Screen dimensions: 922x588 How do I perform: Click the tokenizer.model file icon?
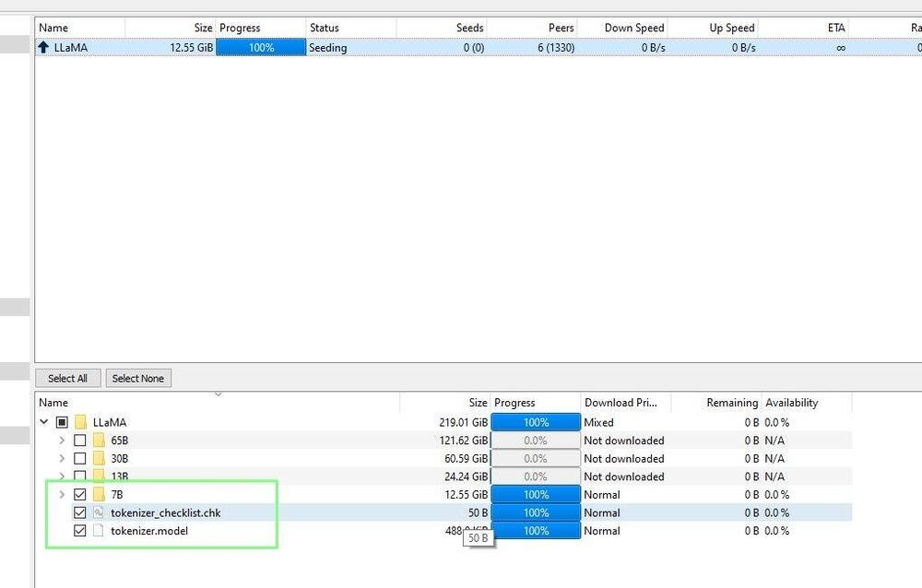pyautogui.click(x=99, y=530)
